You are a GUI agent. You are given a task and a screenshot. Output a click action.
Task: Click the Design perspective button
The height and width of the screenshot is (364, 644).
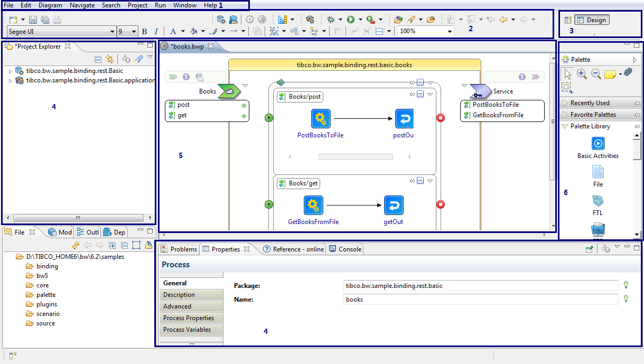(x=592, y=20)
